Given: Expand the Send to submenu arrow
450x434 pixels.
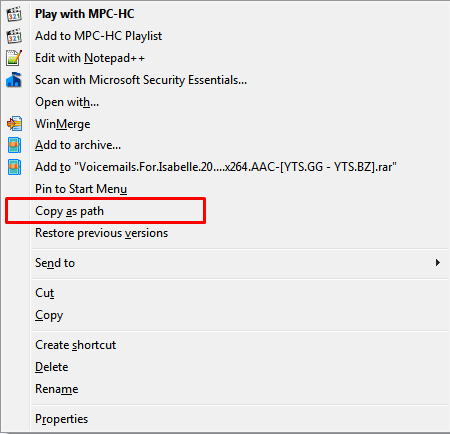Looking at the screenshot, I should point(438,263).
